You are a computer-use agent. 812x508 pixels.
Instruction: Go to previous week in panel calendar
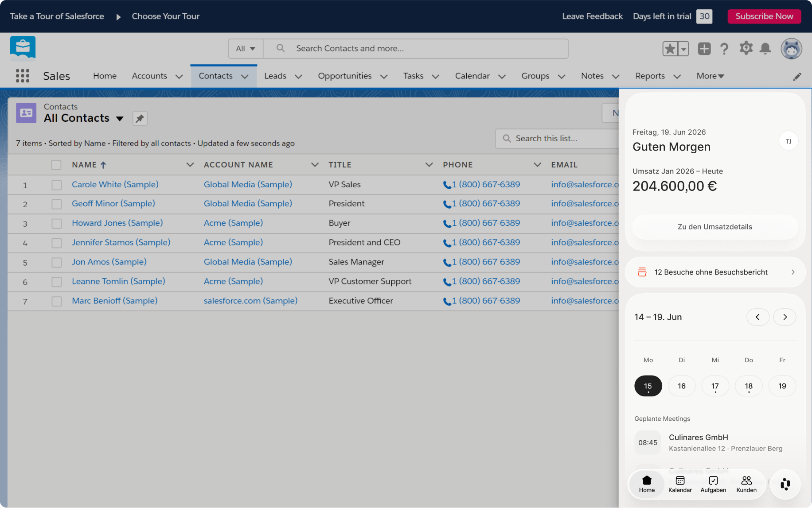pos(758,317)
